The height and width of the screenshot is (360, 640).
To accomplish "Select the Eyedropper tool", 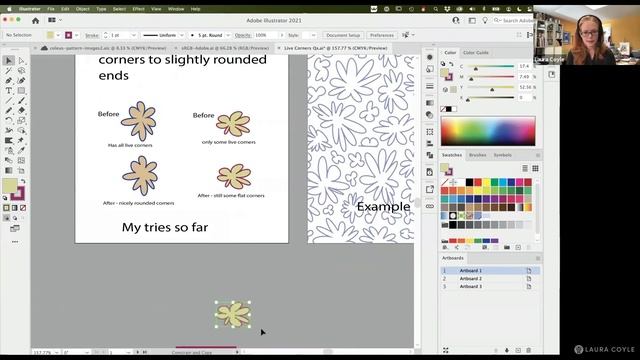I will (21, 151).
